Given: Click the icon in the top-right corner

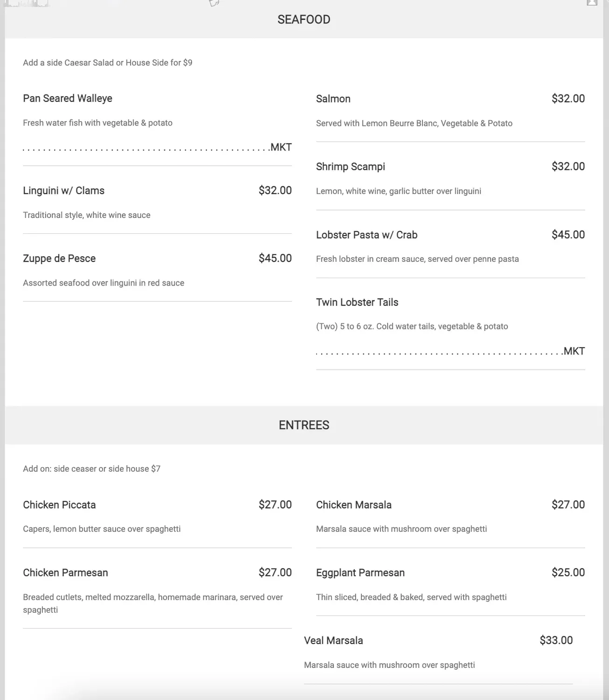Looking at the screenshot, I should tap(592, 3).
